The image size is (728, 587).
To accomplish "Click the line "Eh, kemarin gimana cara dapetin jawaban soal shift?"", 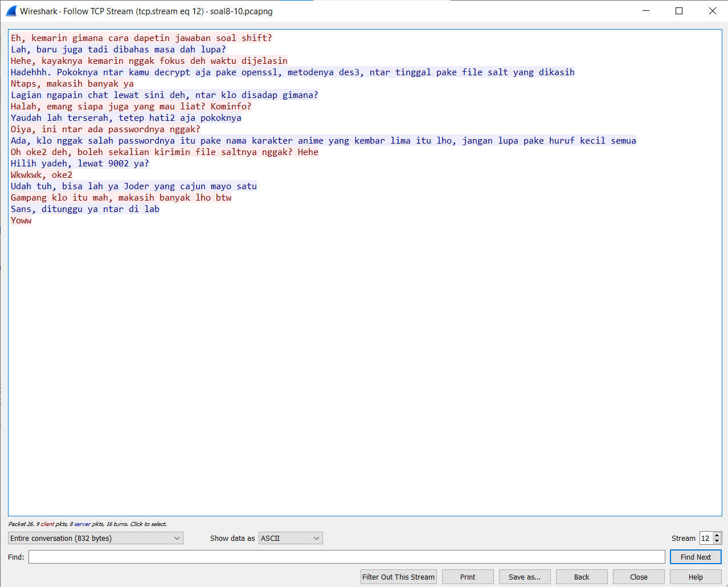I will point(141,38).
